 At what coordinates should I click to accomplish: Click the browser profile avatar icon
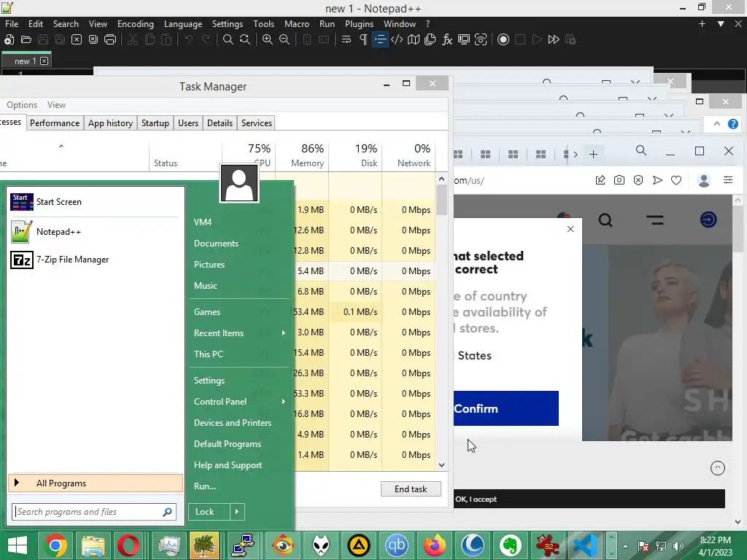coord(704,181)
